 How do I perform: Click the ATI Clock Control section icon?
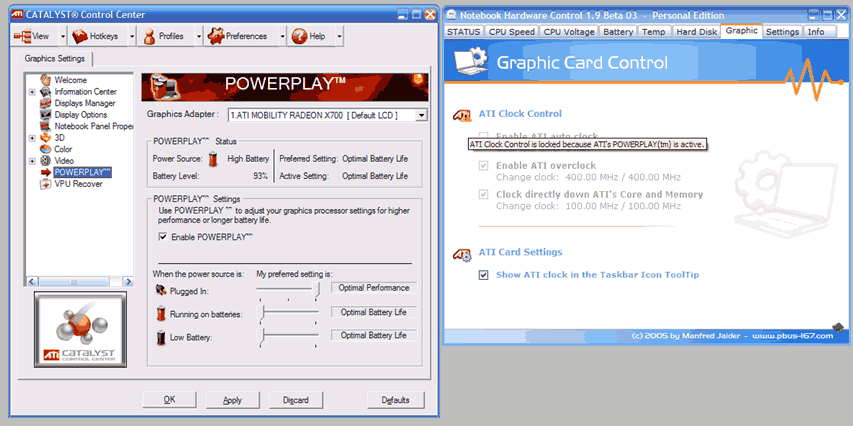pyautogui.click(x=462, y=115)
